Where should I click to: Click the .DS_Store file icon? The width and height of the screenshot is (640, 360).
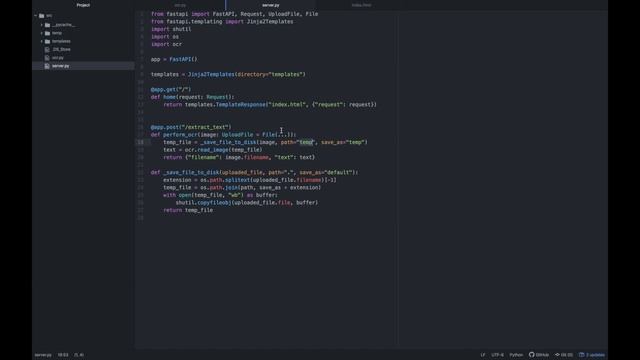click(x=47, y=49)
